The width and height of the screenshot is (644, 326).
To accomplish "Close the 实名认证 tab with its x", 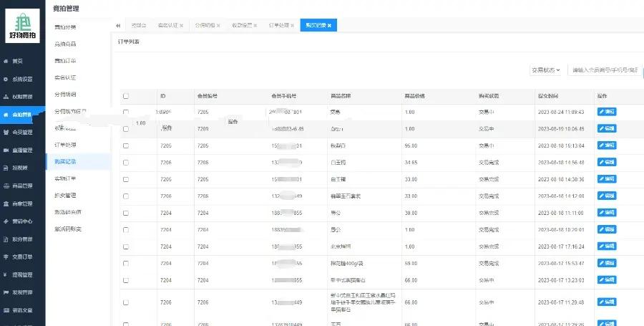I will tap(182, 26).
